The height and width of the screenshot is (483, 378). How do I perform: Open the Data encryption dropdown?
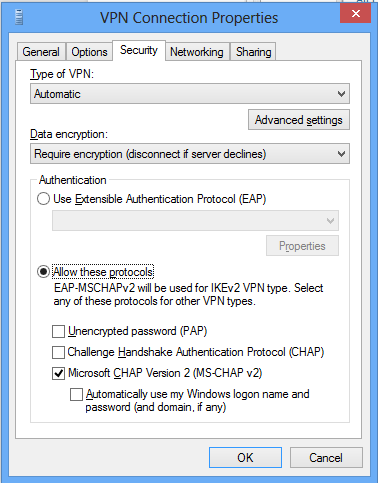pos(190,154)
